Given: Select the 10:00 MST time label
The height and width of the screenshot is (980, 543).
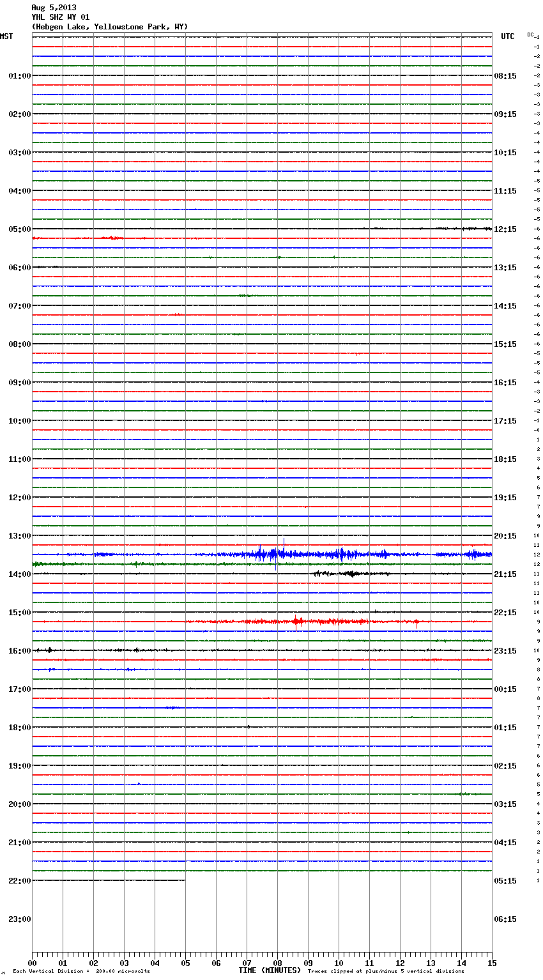Looking at the screenshot, I should click(x=20, y=421).
